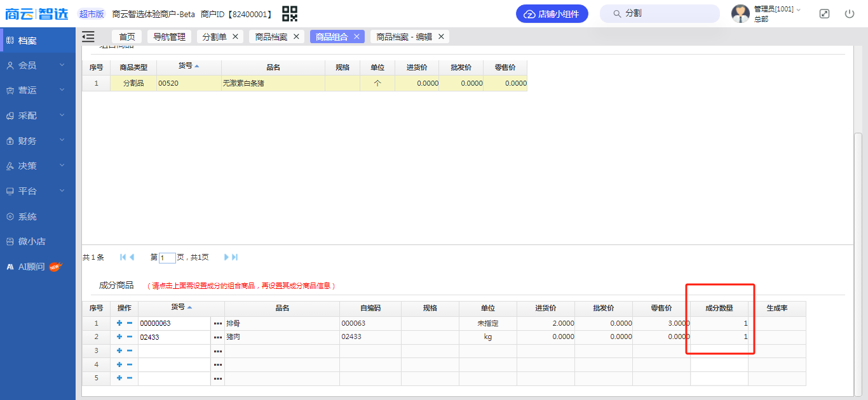Remove component row 4 with minus icon

[130, 364]
